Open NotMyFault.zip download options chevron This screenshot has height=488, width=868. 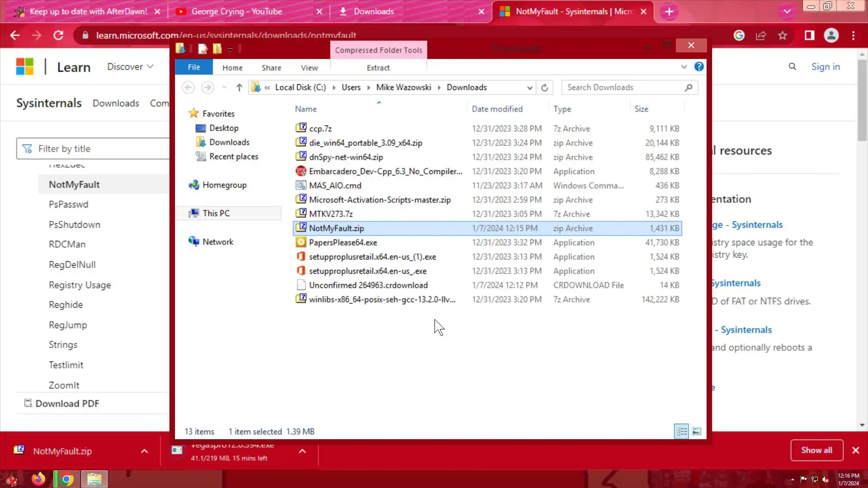tap(144, 451)
